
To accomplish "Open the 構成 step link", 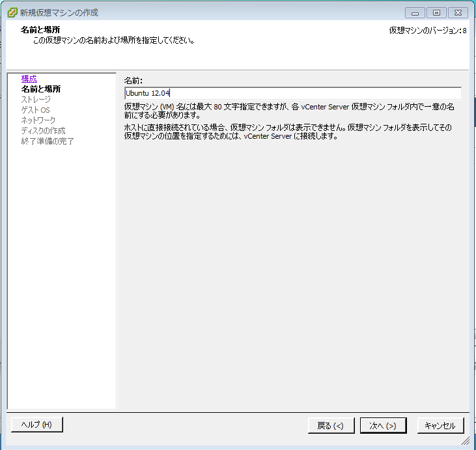I will coord(29,79).
